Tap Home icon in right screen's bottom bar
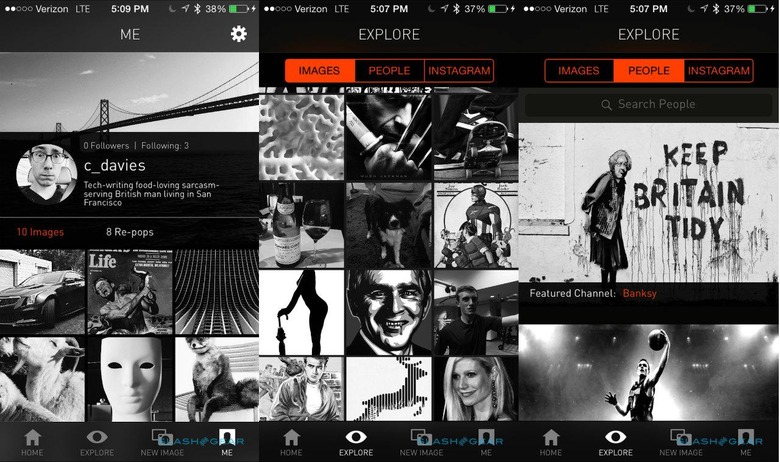780x462 pixels. (x=551, y=438)
